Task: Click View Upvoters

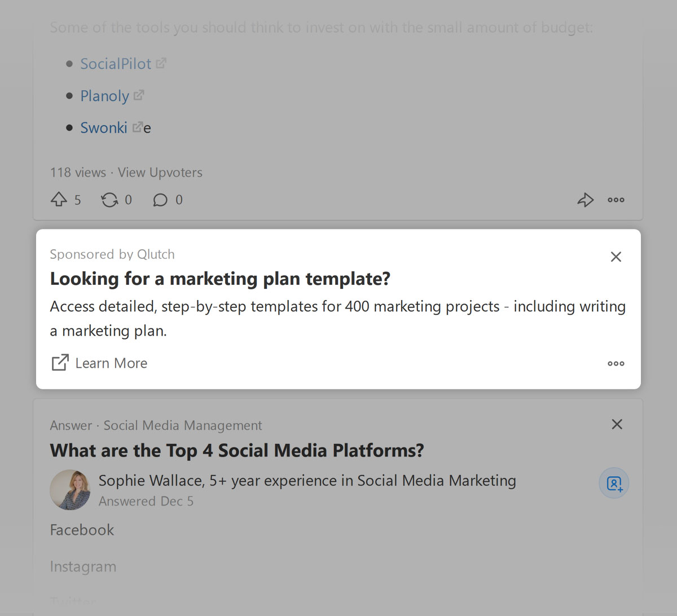Action: pyautogui.click(x=160, y=173)
